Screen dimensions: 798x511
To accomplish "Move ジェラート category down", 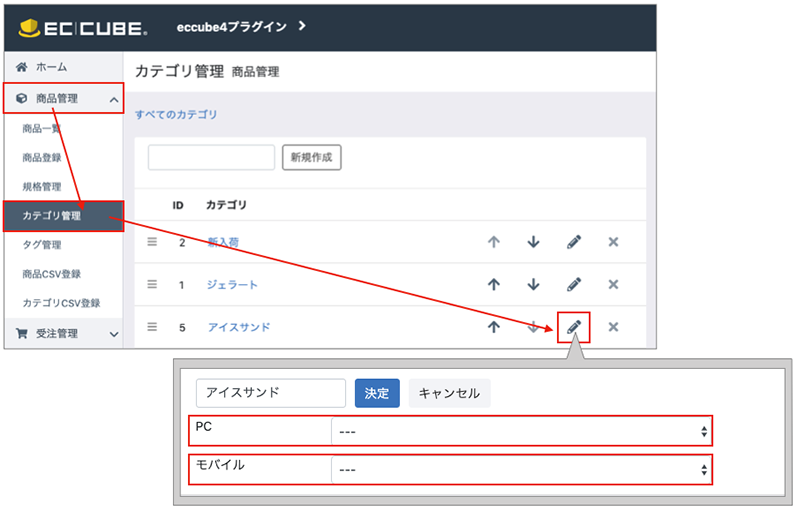I will coord(533,284).
